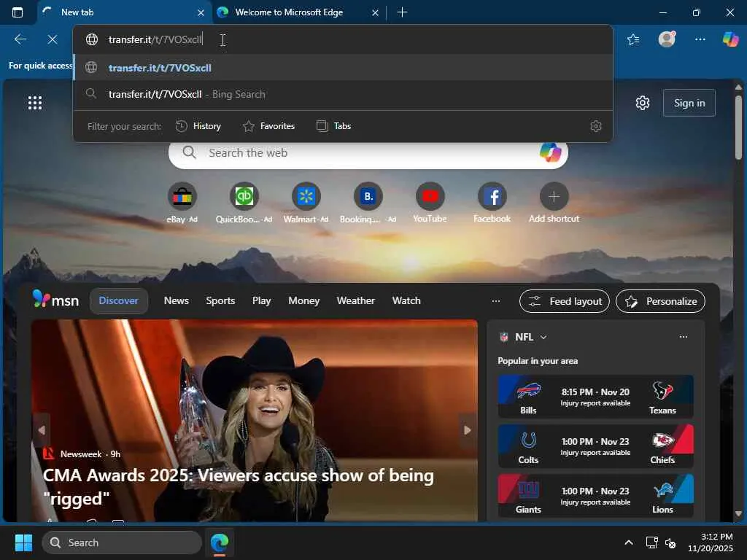The height and width of the screenshot is (560, 747).
Task: Click the Copilot icon in search box
Action: (550, 152)
